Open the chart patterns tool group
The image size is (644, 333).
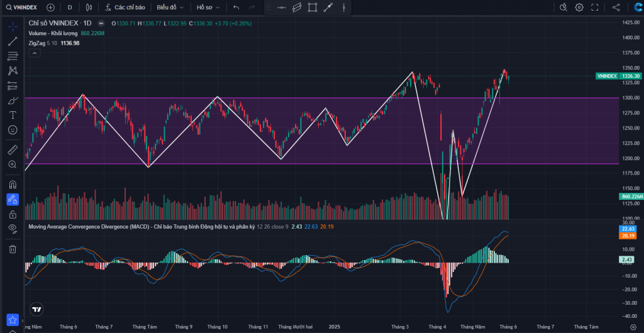pos(13,71)
